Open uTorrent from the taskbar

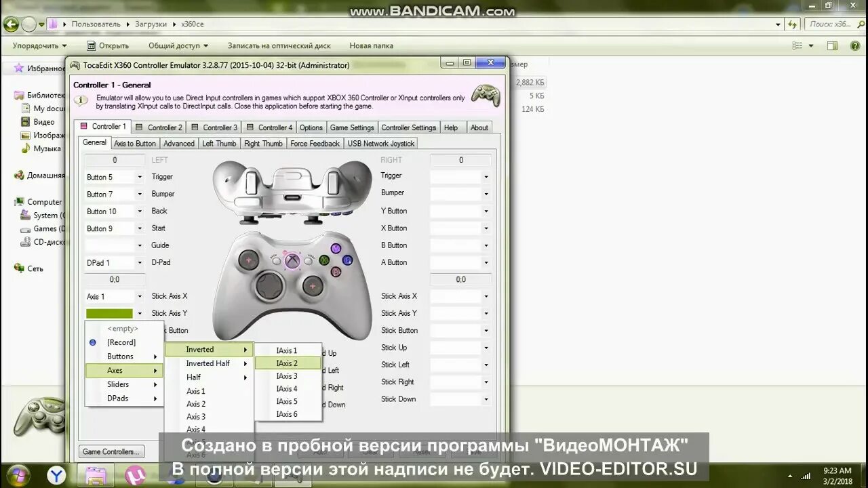coord(136,474)
